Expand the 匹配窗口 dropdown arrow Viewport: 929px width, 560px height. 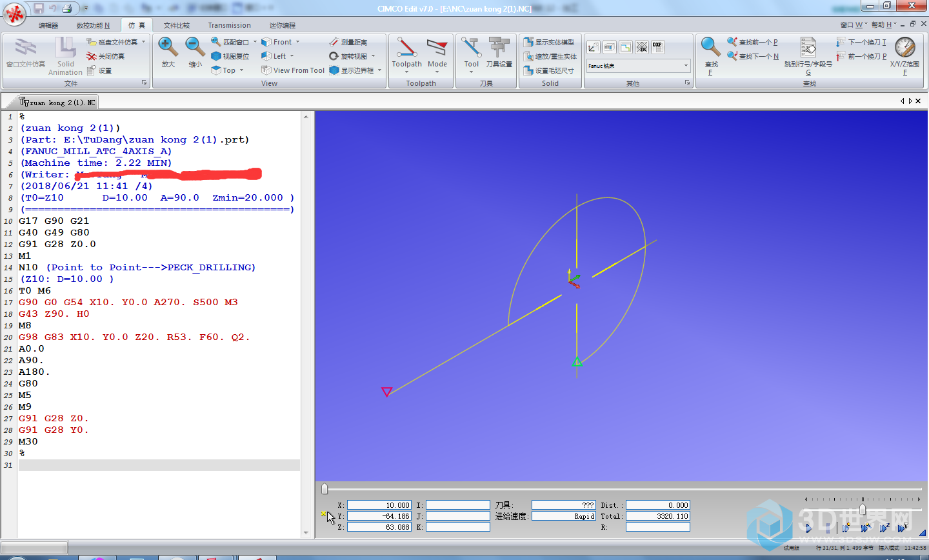coord(255,42)
